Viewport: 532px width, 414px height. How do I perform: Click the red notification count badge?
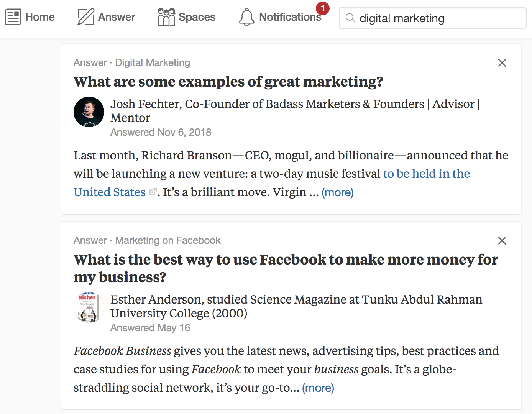(x=323, y=8)
